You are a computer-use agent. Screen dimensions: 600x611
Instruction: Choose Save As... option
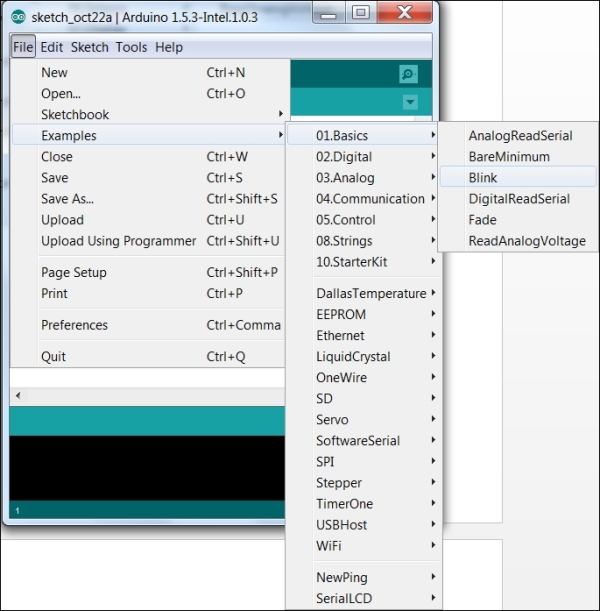(x=148, y=199)
